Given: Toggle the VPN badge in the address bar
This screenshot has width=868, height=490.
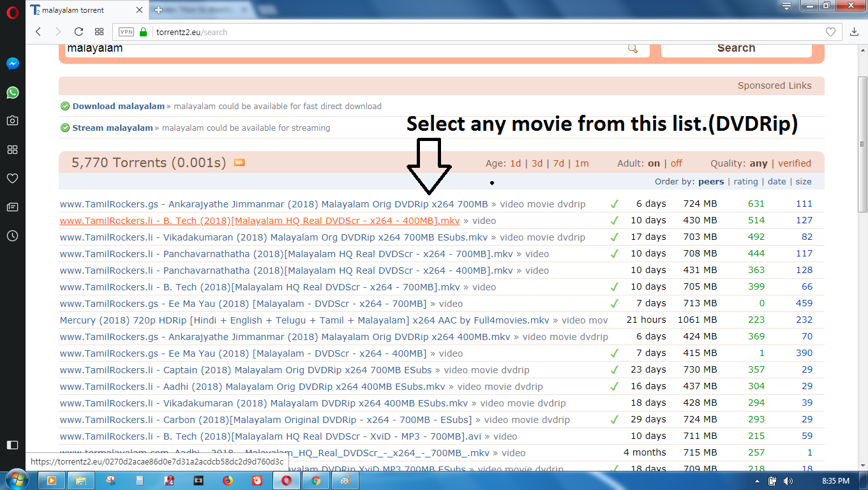Looking at the screenshot, I should click(x=126, y=32).
